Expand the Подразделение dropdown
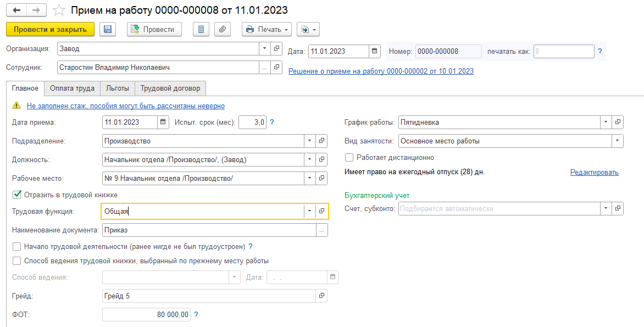644x327 pixels. pos(310,141)
